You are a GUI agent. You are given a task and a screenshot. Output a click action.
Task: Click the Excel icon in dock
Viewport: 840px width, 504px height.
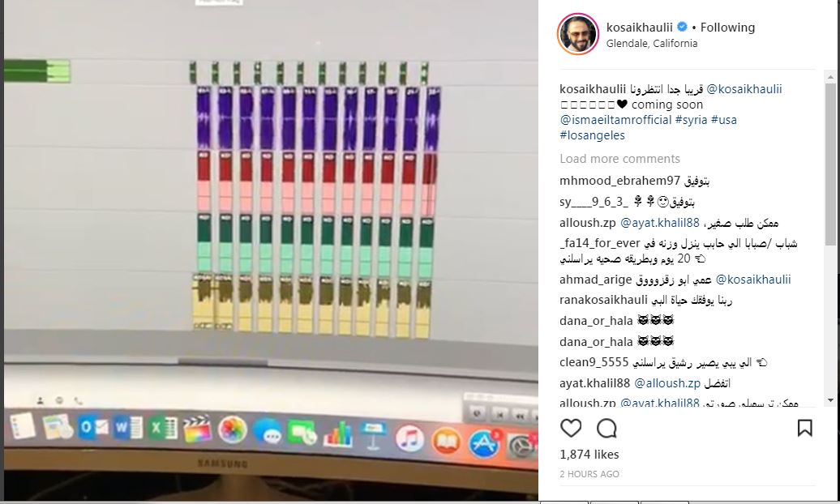[x=164, y=428]
